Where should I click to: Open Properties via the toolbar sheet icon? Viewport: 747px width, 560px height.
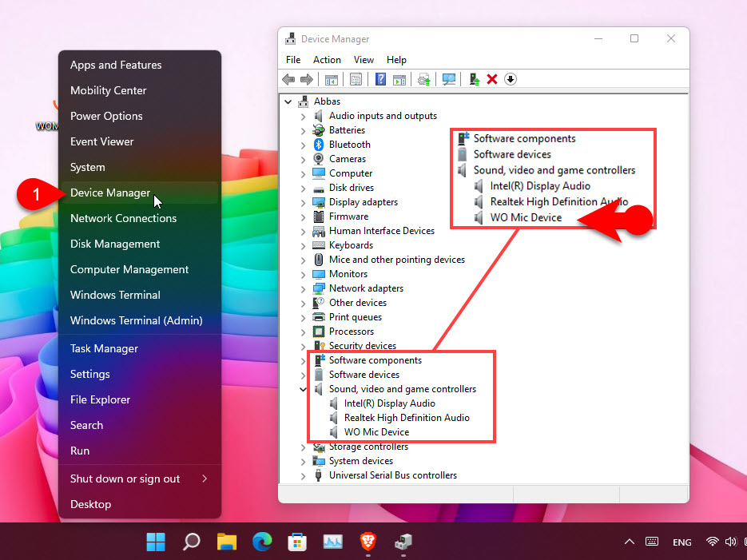[356, 80]
